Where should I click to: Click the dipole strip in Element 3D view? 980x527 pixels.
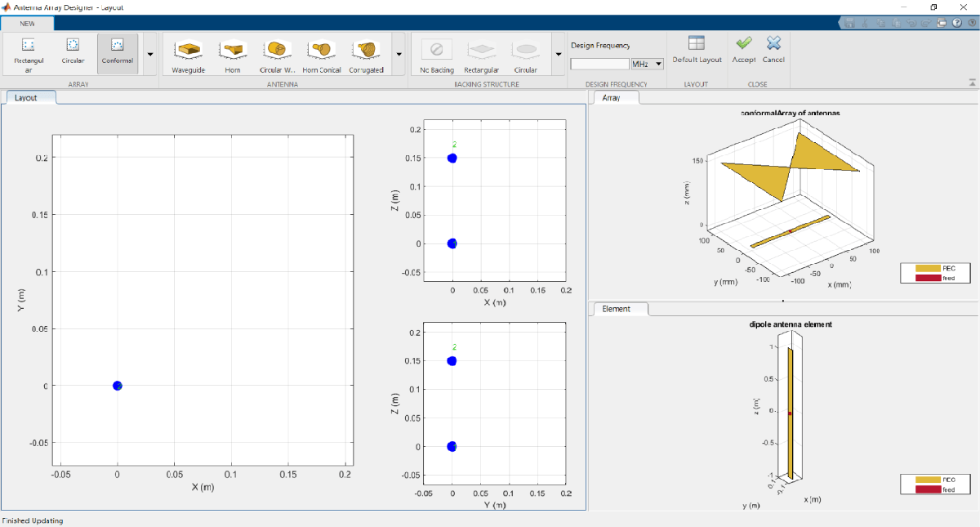[x=791, y=413]
